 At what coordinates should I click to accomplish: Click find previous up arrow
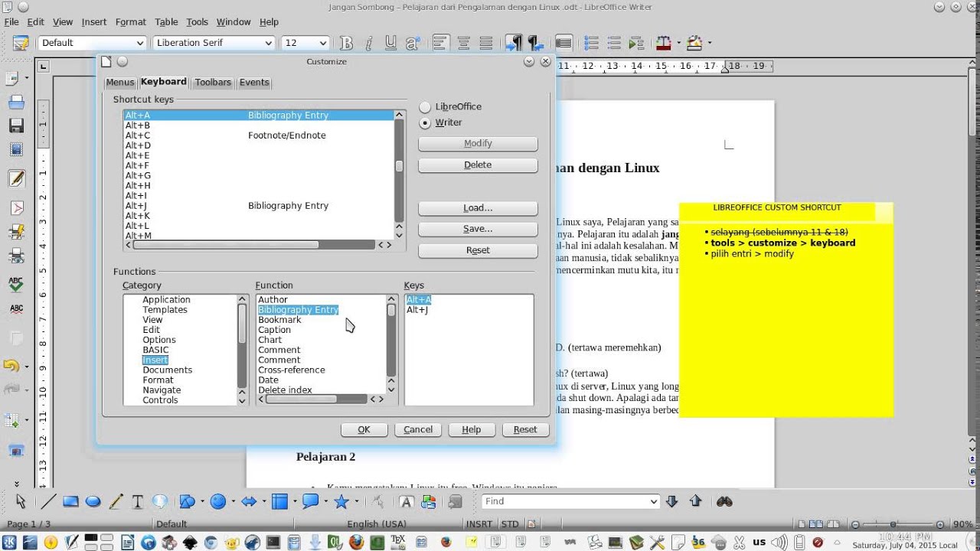point(695,501)
